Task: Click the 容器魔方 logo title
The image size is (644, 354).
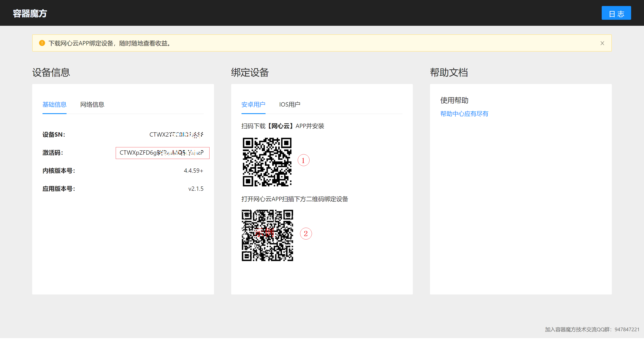Action: (x=30, y=14)
